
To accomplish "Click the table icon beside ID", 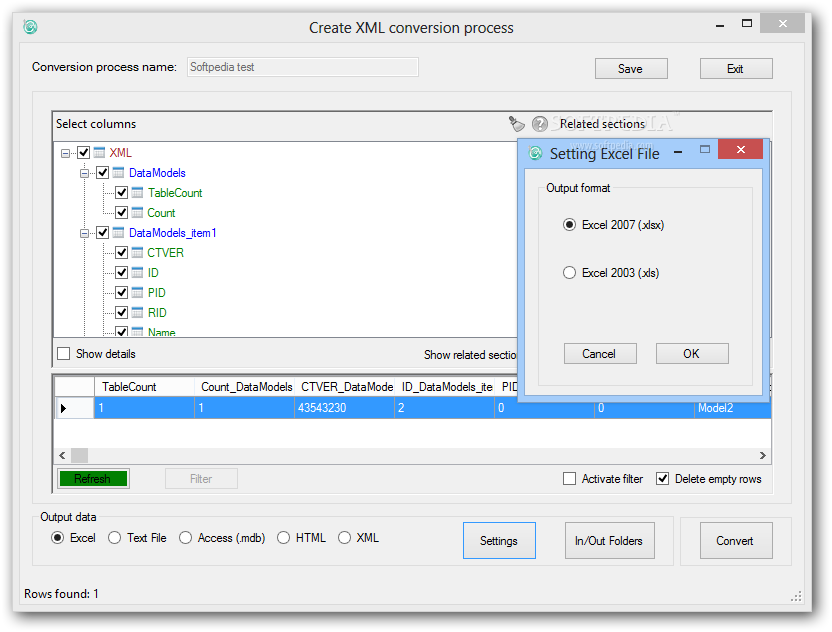I will (137, 273).
